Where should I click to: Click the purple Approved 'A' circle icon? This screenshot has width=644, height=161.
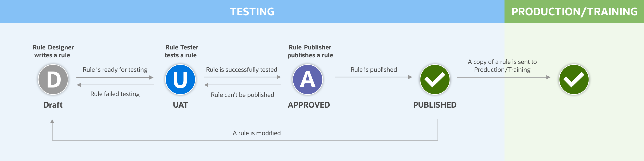coord(308,80)
